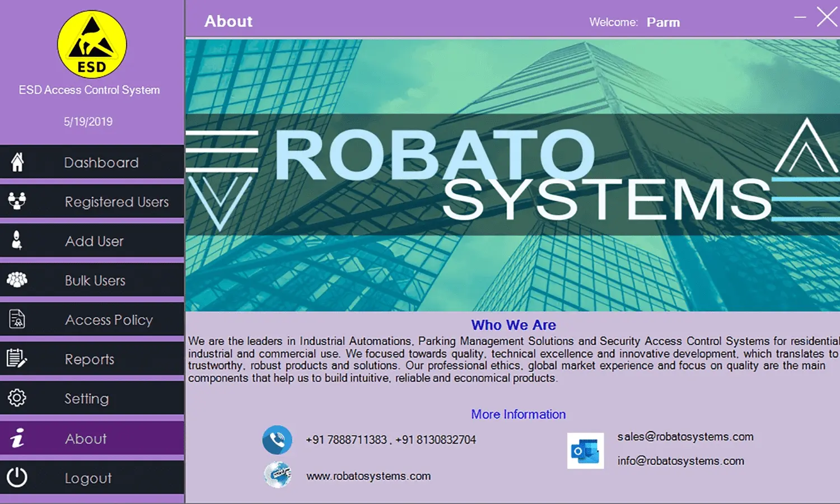Click the Robato Systems banner image
Screen dimensions: 840x504
click(512, 175)
